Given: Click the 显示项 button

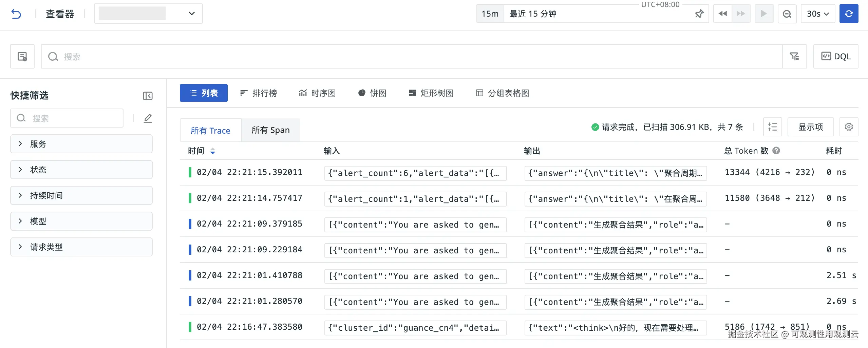Looking at the screenshot, I should 810,127.
